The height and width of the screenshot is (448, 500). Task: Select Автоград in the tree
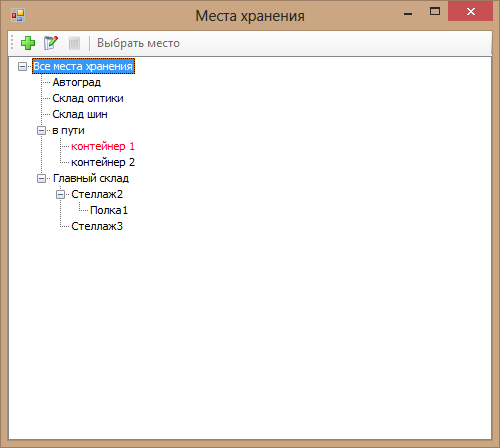pos(77,82)
